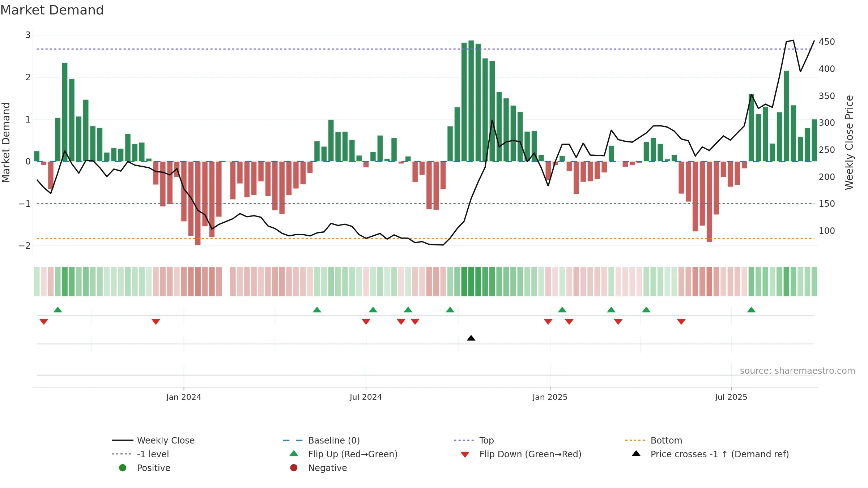The image size is (868, 488).
Task: Click the 200 price axis label
Action: (827, 177)
